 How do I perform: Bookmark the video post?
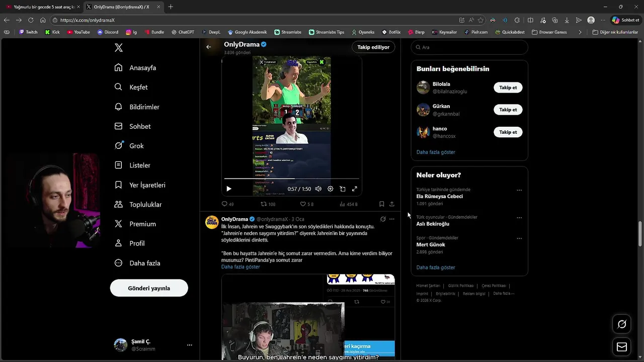[381, 204]
